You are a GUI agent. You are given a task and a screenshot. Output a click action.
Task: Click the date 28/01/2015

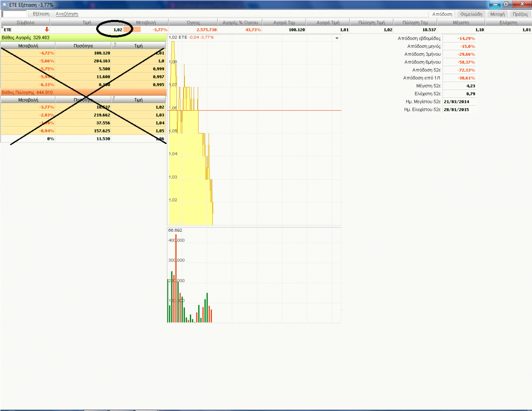(457, 109)
